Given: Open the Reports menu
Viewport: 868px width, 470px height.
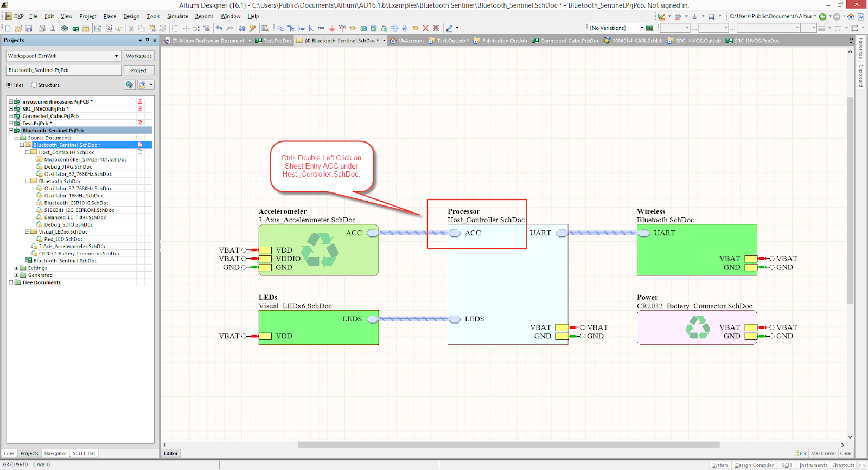Looking at the screenshot, I should [204, 16].
